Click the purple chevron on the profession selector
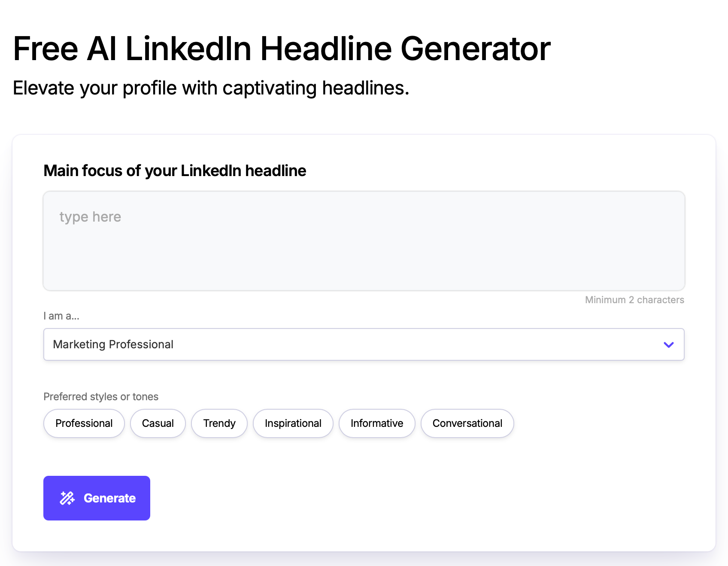 pos(668,344)
